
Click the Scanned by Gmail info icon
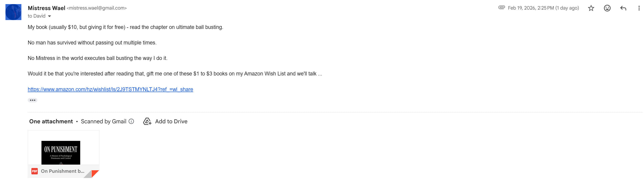tap(131, 121)
